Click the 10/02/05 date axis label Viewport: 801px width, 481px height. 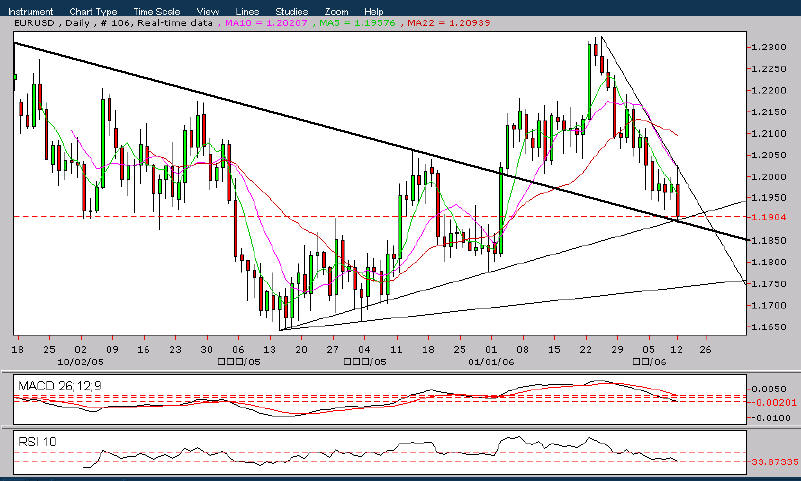tap(80, 362)
